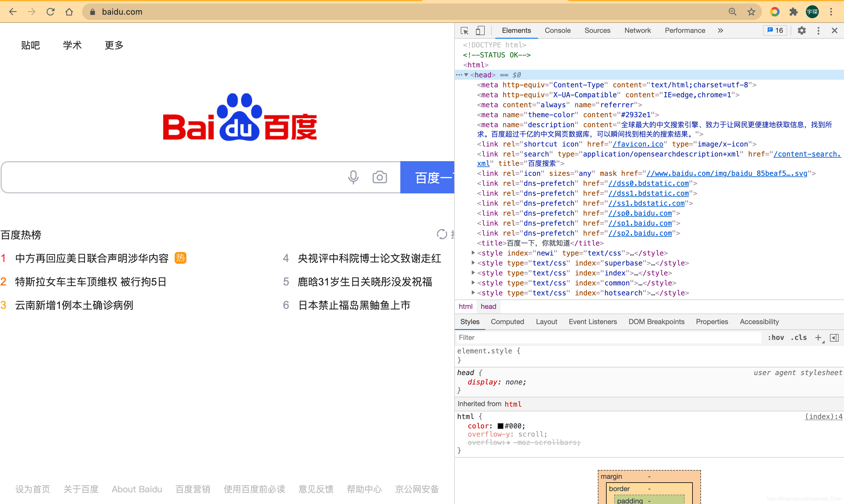
Task: Activate the DevTools inspect element picker
Action: (x=464, y=30)
